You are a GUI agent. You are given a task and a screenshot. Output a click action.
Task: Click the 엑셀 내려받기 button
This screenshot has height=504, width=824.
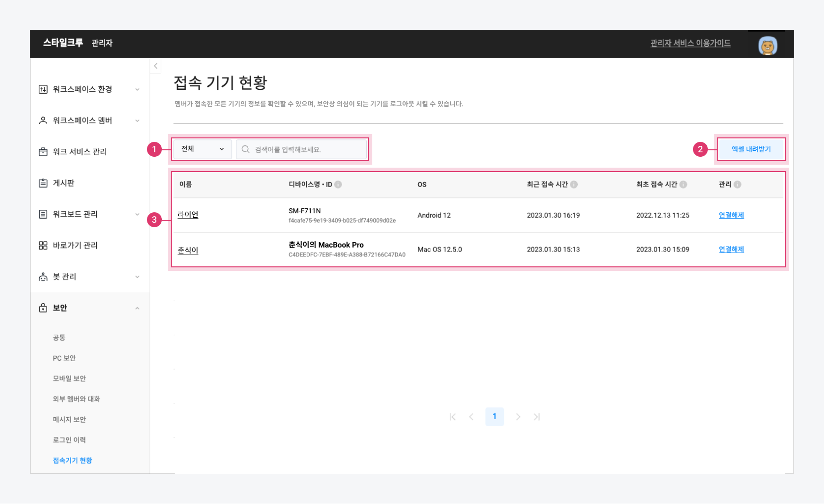751,149
